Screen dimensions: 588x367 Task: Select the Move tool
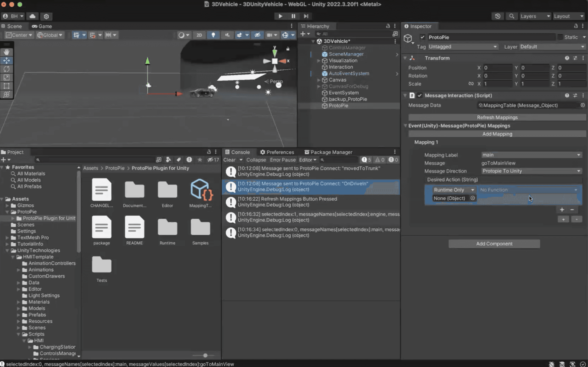tap(7, 60)
